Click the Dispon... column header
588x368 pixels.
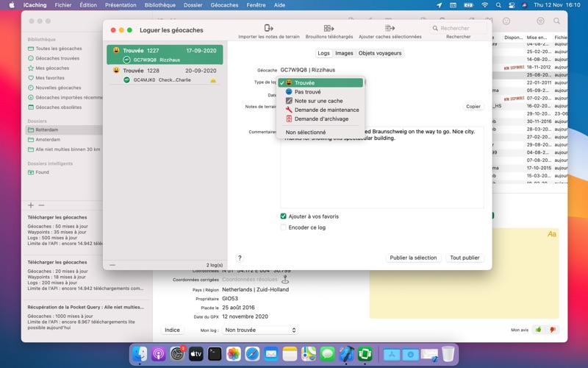coord(513,38)
